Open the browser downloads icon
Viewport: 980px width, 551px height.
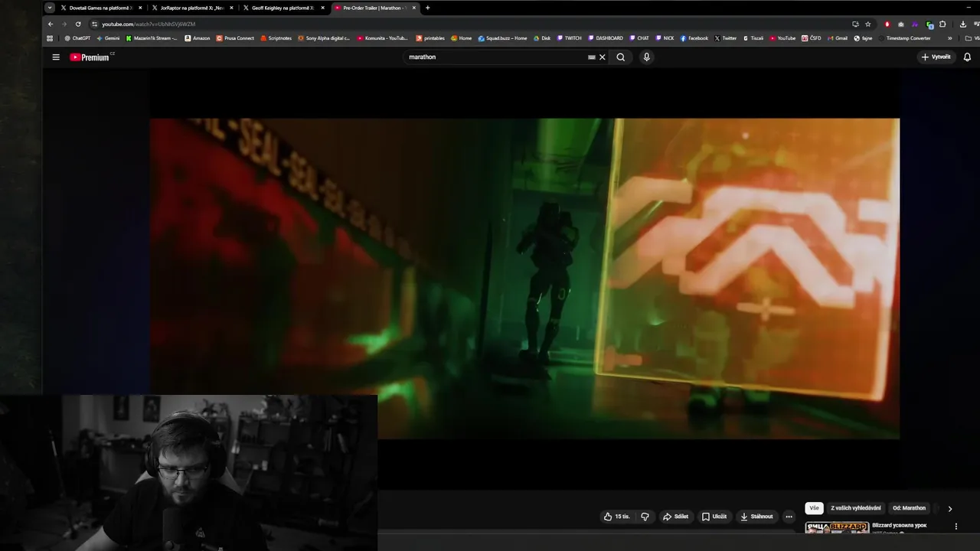pyautogui.click(x=962, y=24)
